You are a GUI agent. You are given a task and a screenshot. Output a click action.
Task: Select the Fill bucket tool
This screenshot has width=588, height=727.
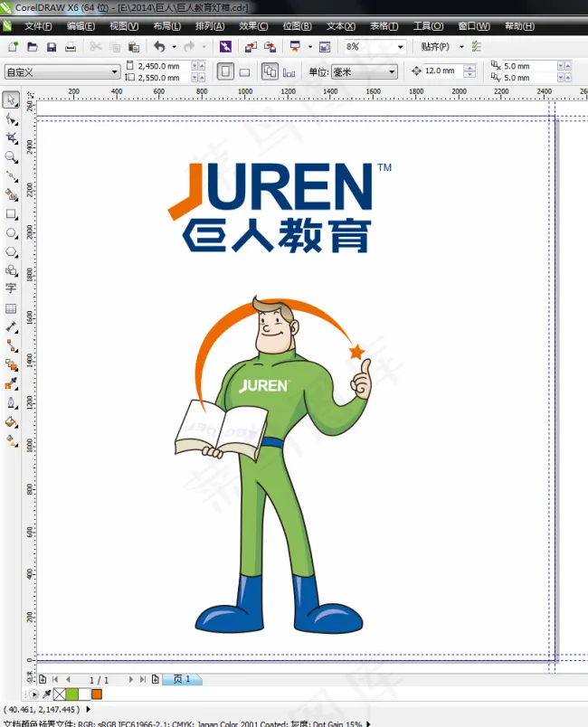(11, 422)
